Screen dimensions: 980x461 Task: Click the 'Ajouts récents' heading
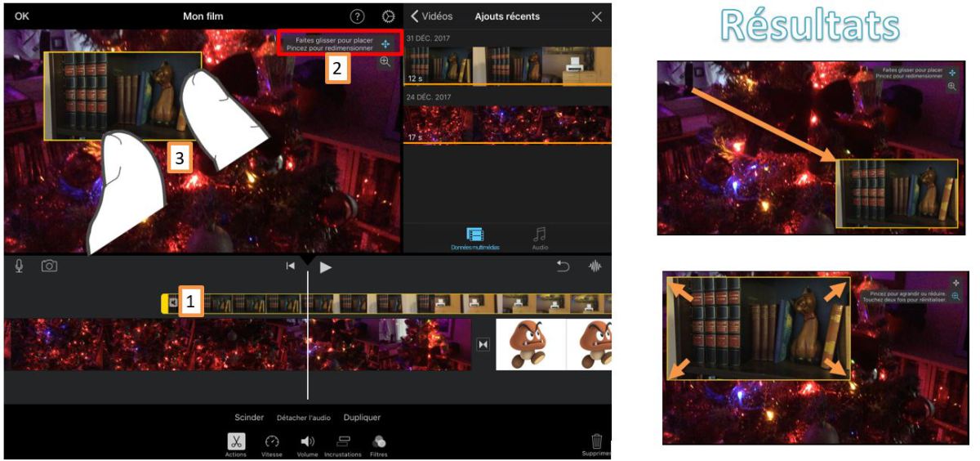tap(507, 16)
